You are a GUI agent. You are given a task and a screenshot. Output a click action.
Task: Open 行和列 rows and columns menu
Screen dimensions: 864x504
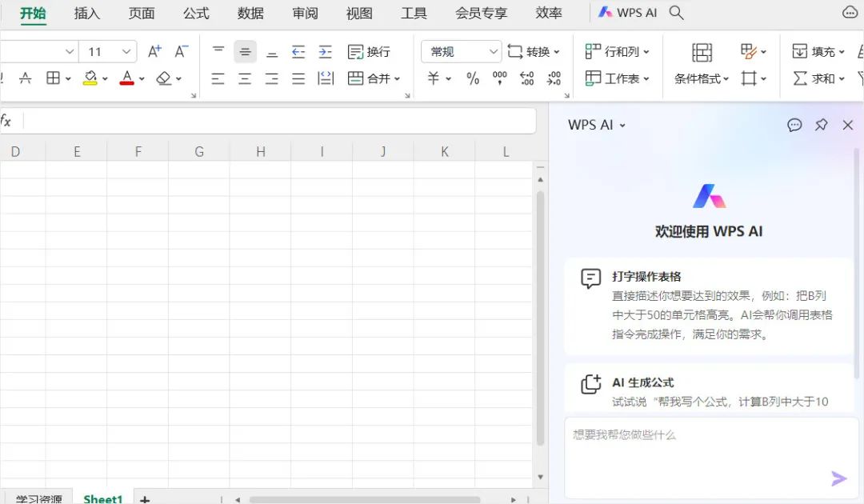617,52
